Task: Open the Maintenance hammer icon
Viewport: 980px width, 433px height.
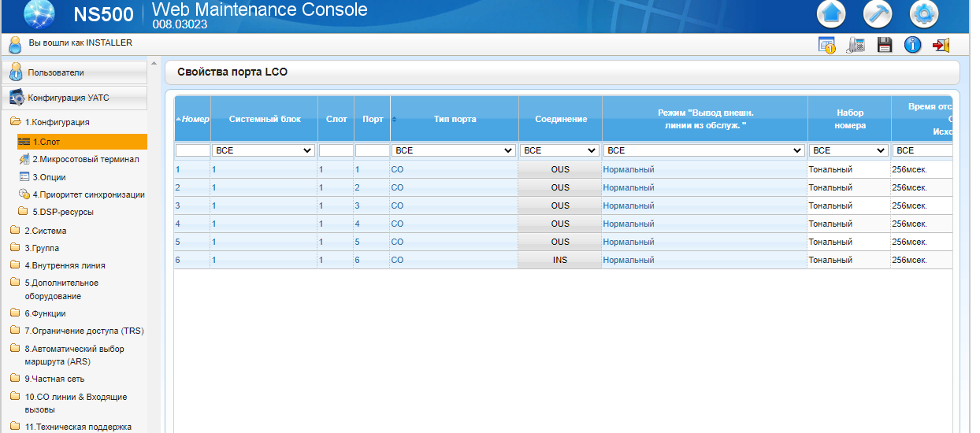Action: point(878,14)
